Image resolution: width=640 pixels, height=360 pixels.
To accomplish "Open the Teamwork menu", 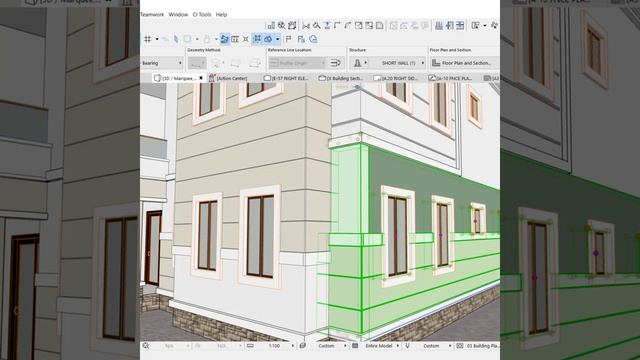I will pyautogui.click(x=152, y=15).
